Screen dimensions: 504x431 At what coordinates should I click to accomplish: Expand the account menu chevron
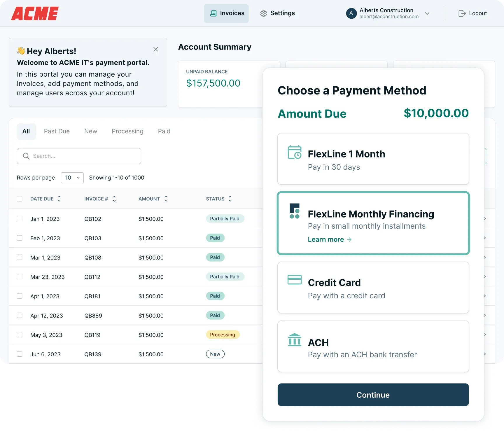coord(427,13)
